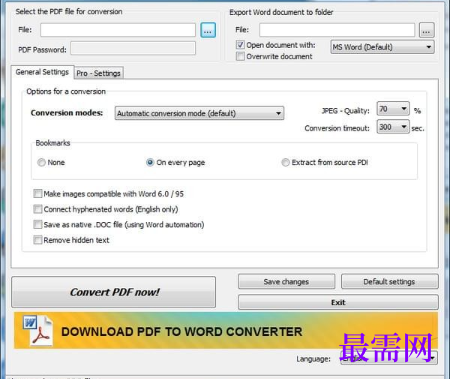The height and width of the screenshot is (379, 451).
Task: Click the Convert PDF now! button
Action: tap(114, 292)
